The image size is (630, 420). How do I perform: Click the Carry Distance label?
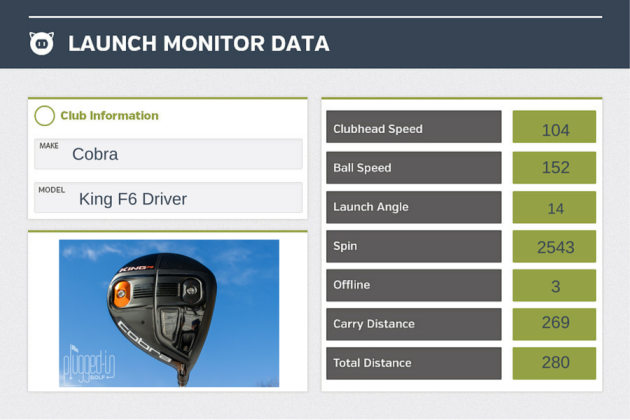414,324
